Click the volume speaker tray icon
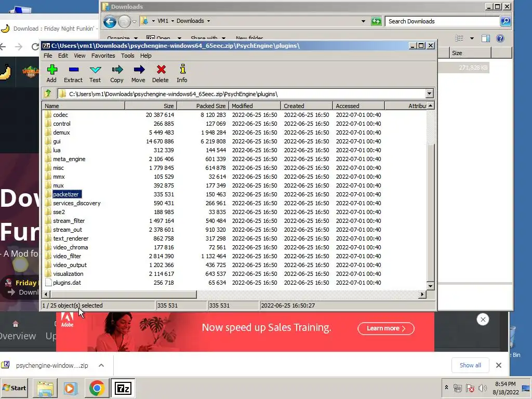This screenshot has height=399, width=532. click(482, 388)
